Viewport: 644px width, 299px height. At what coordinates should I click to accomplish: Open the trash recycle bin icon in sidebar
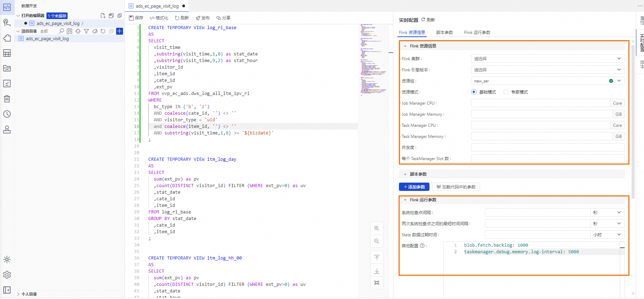(7, 99)
